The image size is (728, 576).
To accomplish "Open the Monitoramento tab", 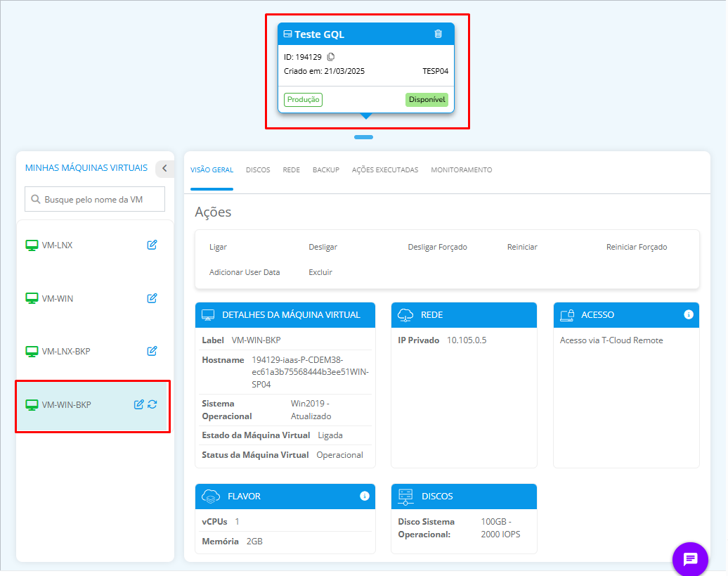I will click(462, 170).
